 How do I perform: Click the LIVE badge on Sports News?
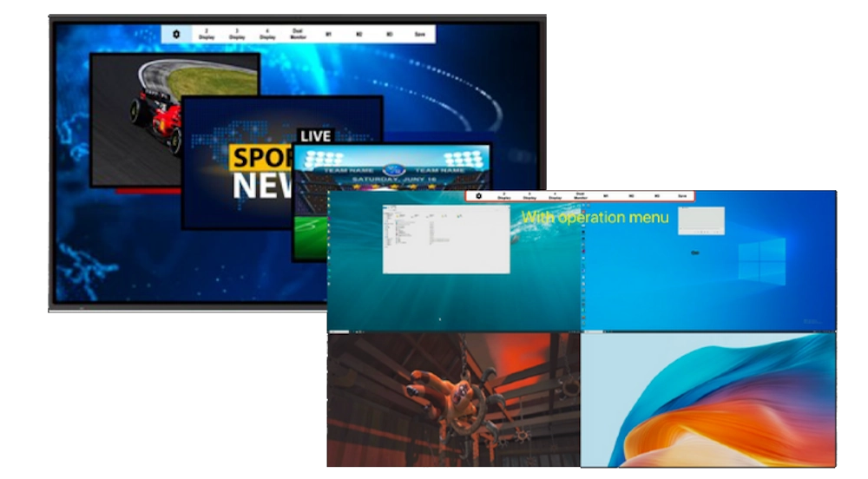pyautogui.click(x=316, y=136)
